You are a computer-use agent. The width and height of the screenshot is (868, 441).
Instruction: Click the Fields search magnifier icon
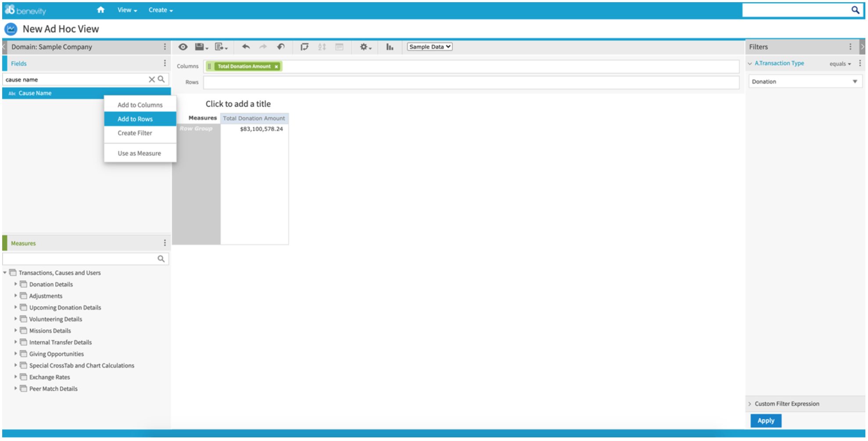(x=161, y=79)
